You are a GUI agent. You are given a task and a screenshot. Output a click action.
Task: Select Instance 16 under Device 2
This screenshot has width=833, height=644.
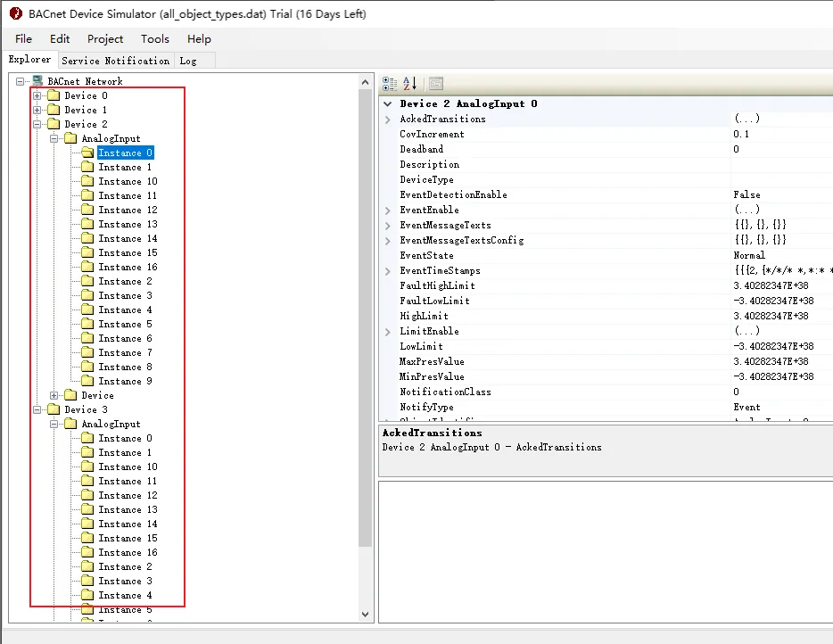(x=128, y=267)
